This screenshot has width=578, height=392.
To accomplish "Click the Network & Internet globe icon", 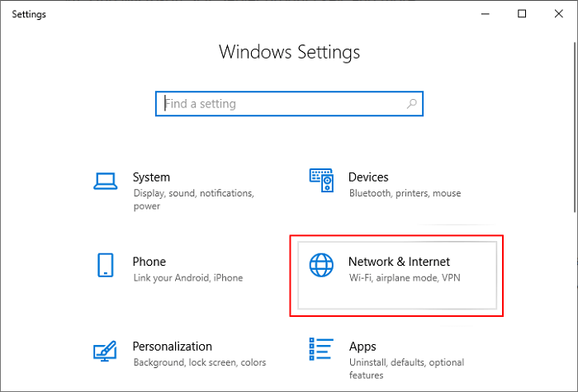I will tap(320, 265).
